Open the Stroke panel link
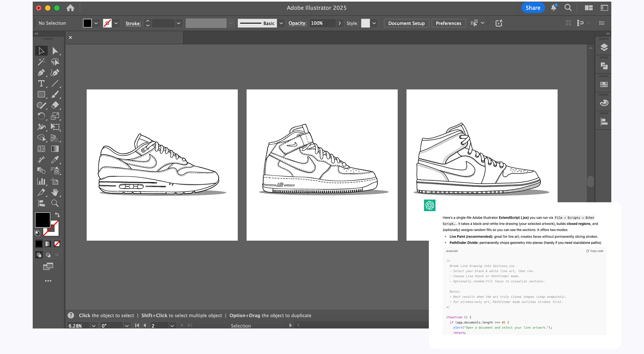The image size is (644, 354). 133,24
